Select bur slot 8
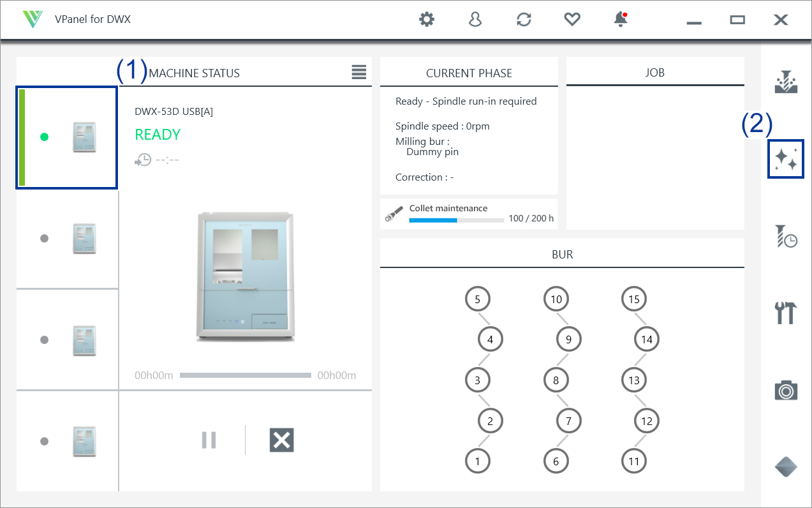 556,380
